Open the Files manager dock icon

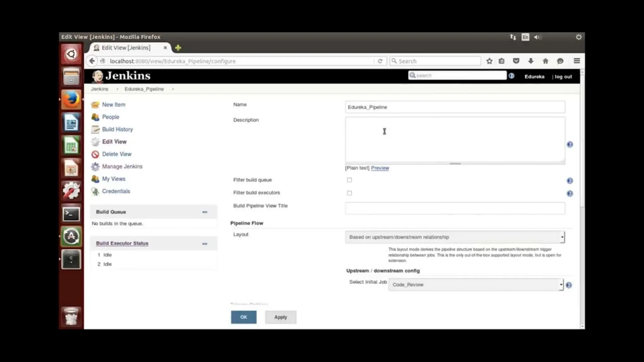71,77
